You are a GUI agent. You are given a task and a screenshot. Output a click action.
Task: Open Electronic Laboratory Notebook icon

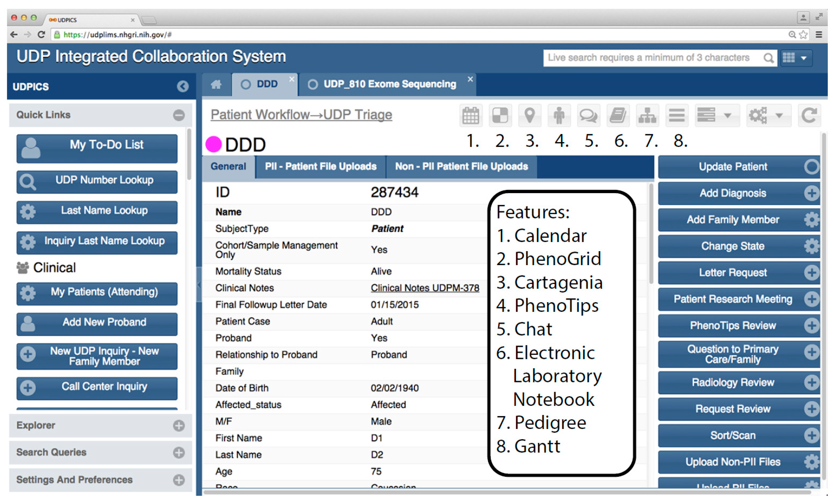pos(618,115)
